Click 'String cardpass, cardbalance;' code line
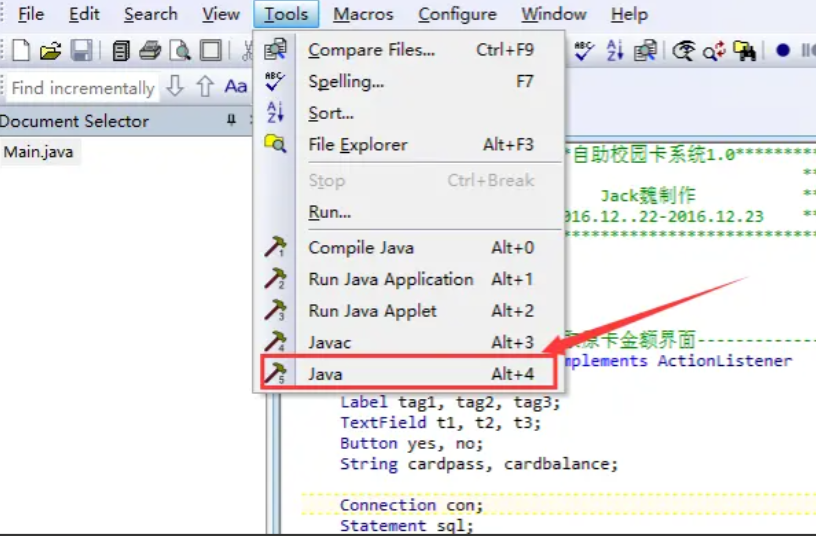Screen dimensions: 816x536 [479, 464]
